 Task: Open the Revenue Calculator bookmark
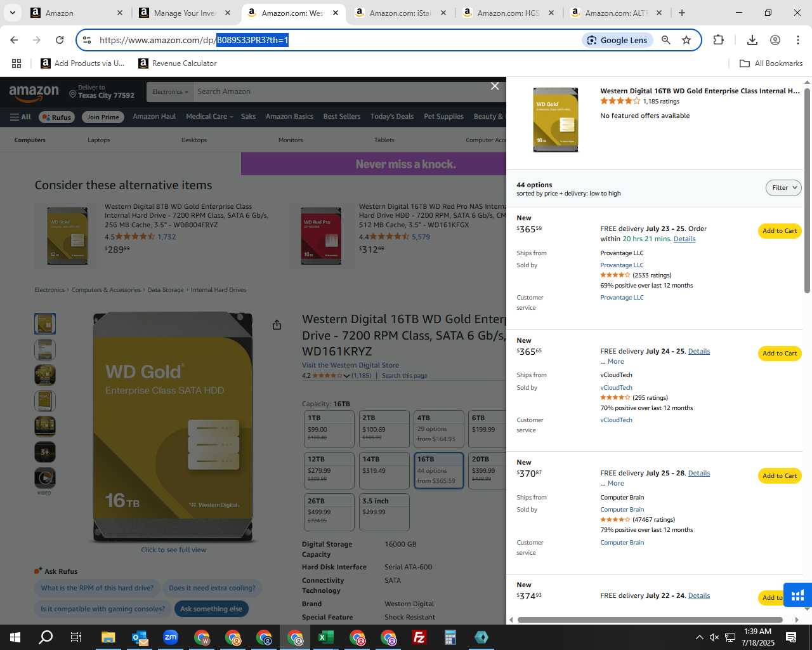point(178,63)
